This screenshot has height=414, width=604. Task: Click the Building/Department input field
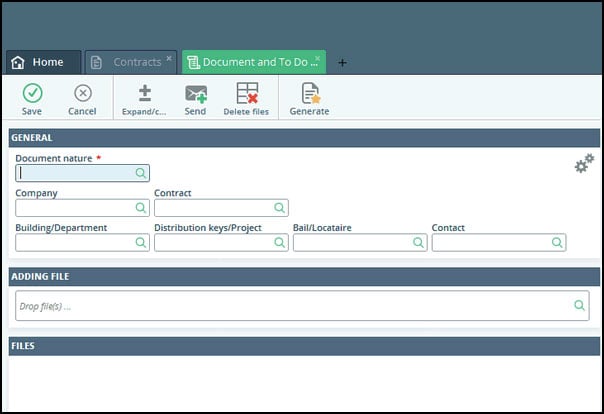tap(75, 242)
